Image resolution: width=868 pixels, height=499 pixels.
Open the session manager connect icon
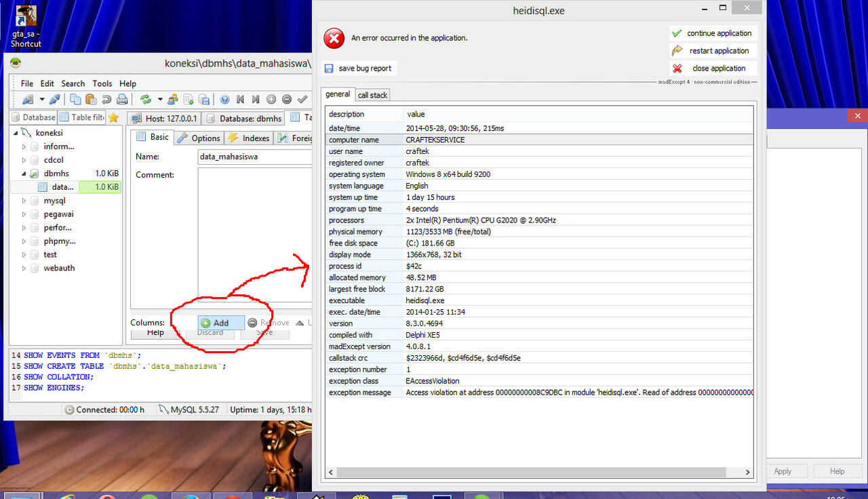pos(28,100)
